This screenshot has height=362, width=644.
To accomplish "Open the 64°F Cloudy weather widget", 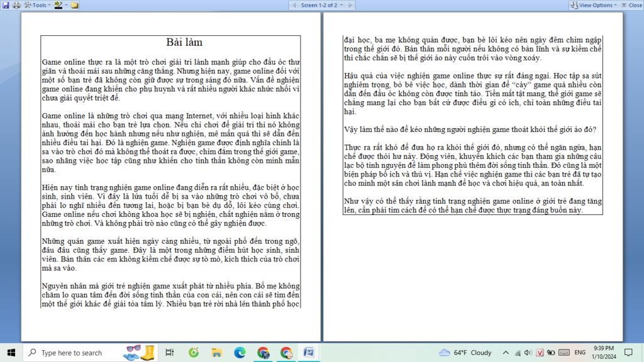I will [465, 353].
